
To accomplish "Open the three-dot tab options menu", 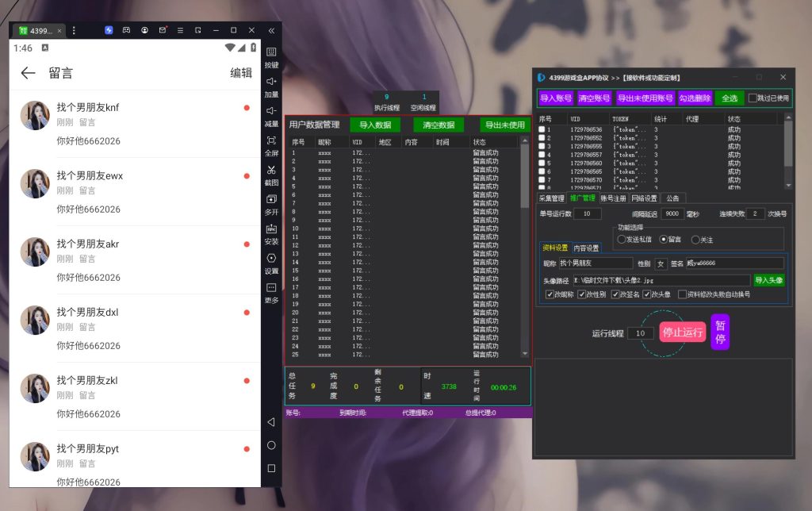I will 74,31.
